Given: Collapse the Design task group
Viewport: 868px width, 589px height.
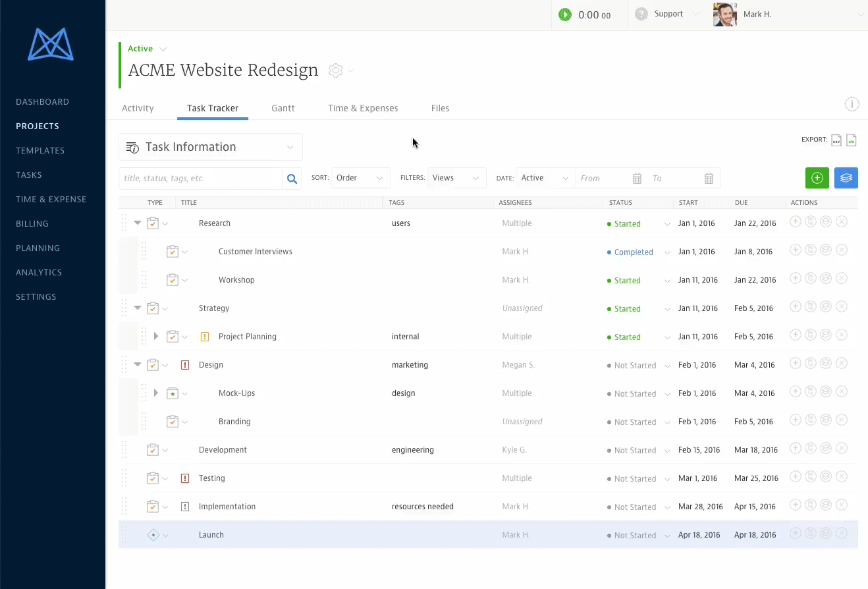Looking at the screenshot, I should 138,365.
